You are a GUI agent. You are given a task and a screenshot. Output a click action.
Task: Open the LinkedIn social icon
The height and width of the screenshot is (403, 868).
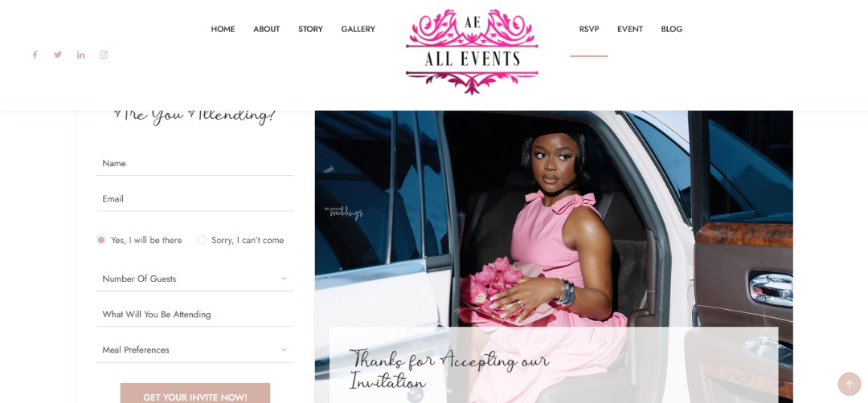(81, 55)
